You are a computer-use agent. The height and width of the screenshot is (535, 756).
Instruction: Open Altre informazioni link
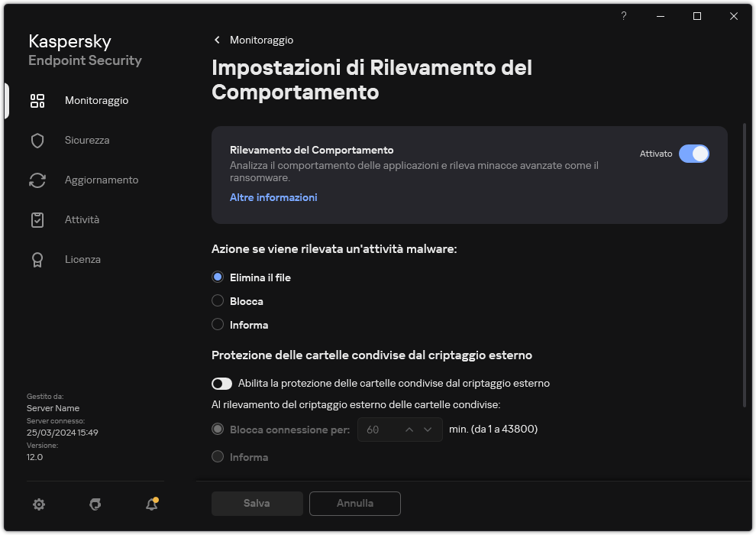coord(273,197)
